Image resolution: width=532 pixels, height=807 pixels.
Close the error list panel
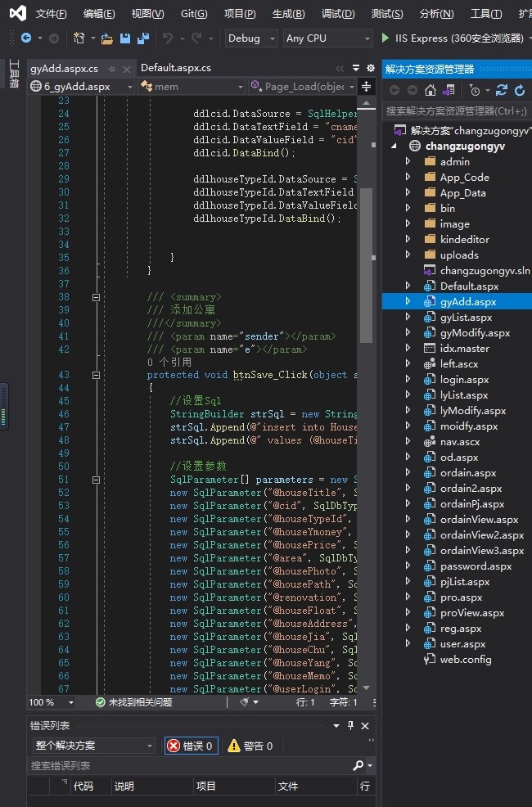[365, 726]
